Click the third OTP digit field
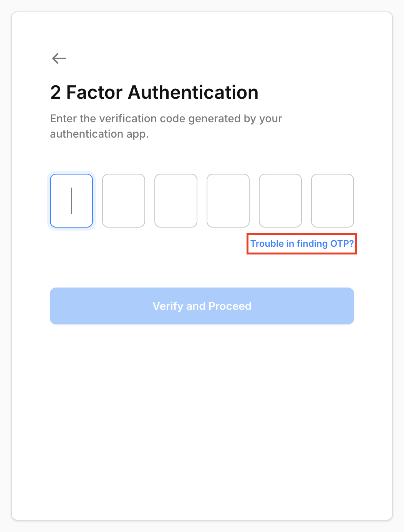Viewport: 404px width, 532px height. pyautogui.click(x=176, y=201)
